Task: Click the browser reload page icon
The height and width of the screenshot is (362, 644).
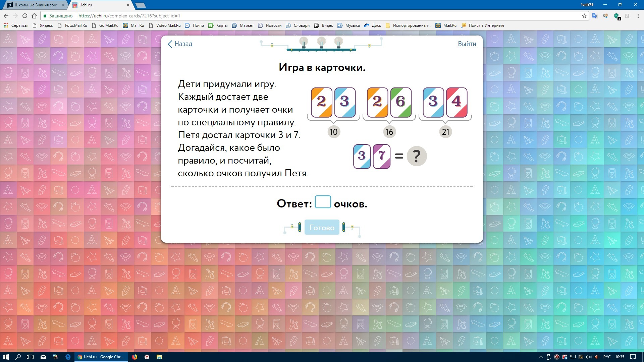Action: [24, 16]
